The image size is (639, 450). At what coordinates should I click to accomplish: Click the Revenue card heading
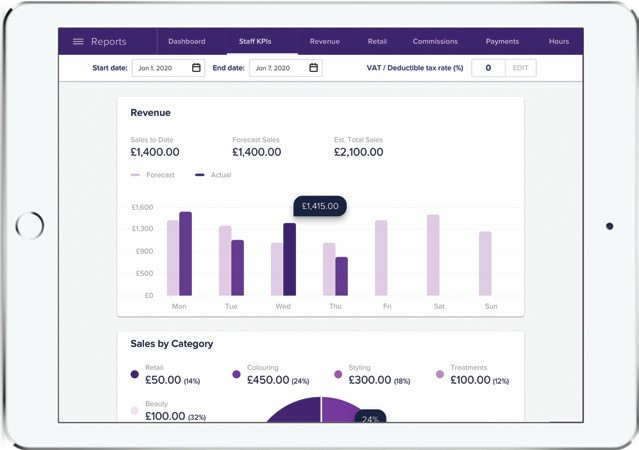[x=150, y=113]
